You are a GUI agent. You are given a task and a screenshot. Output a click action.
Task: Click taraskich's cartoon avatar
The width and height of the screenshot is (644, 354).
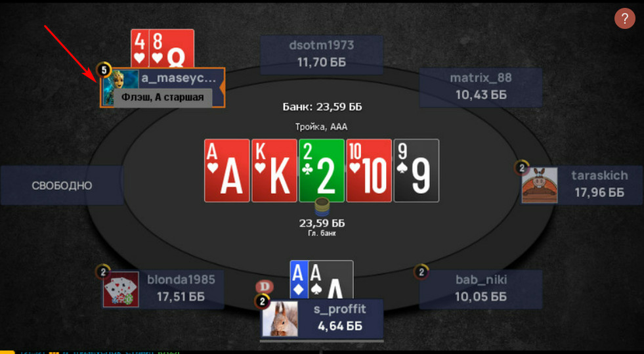(x=539, y=185)
